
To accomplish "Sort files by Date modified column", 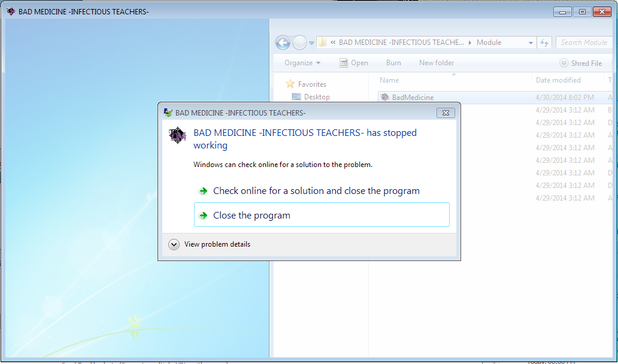I will click(x=558, y=80).
